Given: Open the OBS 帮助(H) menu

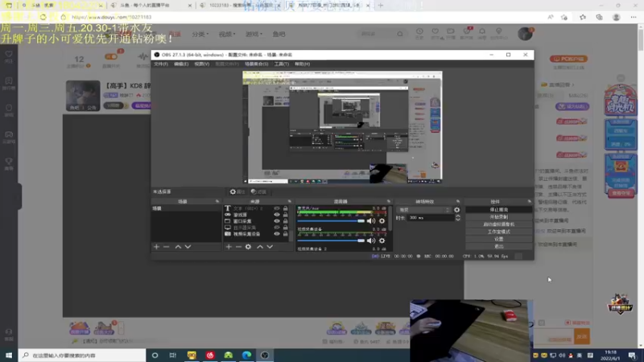Looking at the screenshot, I should tap(303, 64).
